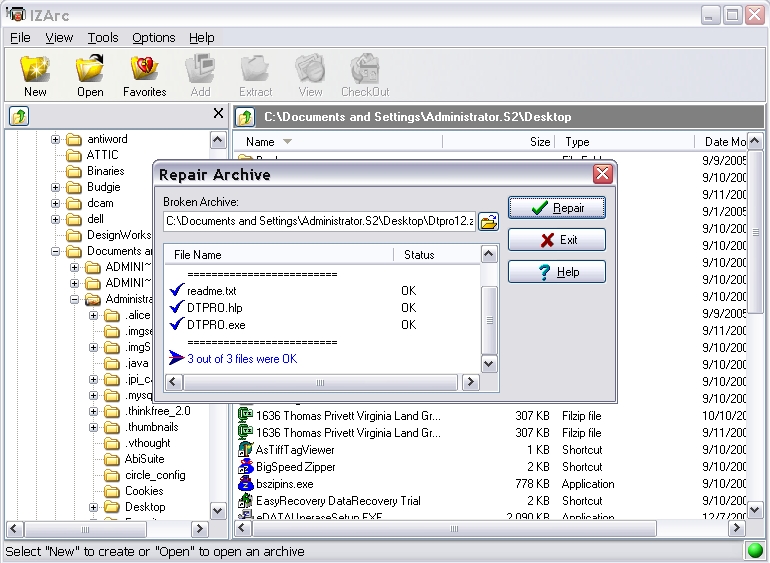Viewport: 770px width, 563px height.
Task: Browse for broken archive folder icon
Action: pyautogui.click(x=488, y=222)
